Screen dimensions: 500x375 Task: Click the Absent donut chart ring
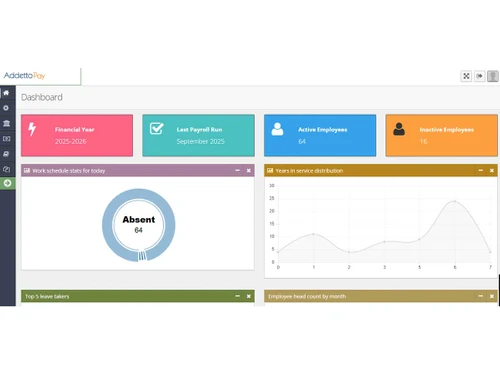tap(107, 225)
